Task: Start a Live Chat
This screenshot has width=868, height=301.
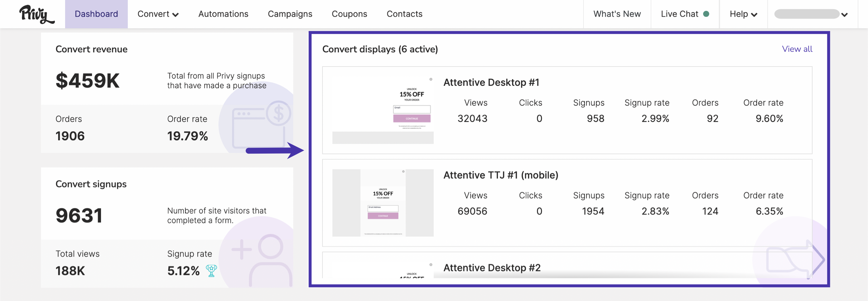Action: (x=685, y=14)
